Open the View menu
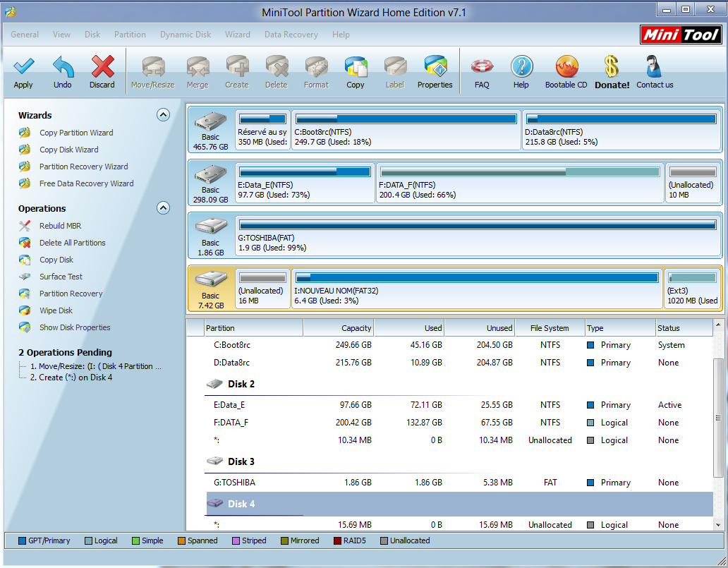Screen dimensions: 728x568 click(x=61, y=35)
